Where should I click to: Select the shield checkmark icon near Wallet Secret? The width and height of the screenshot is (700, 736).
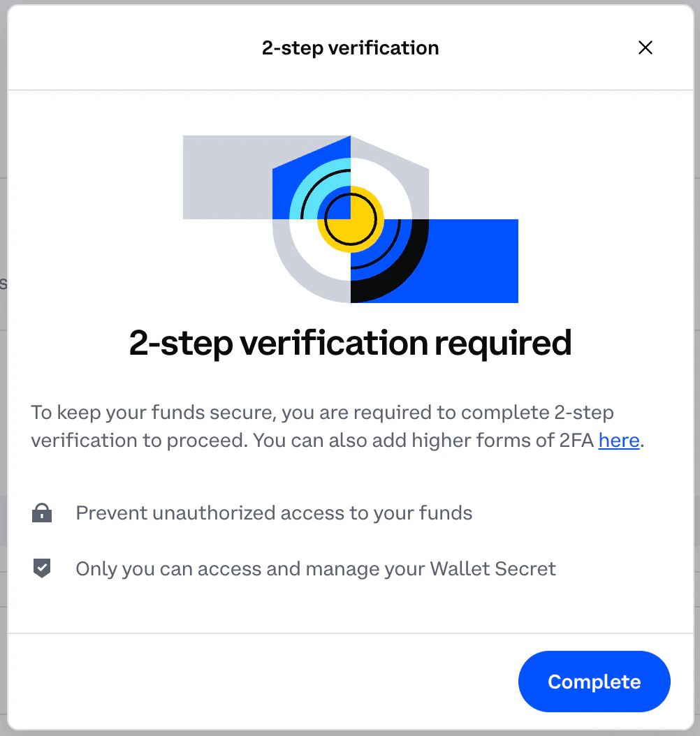pos(42,568)
